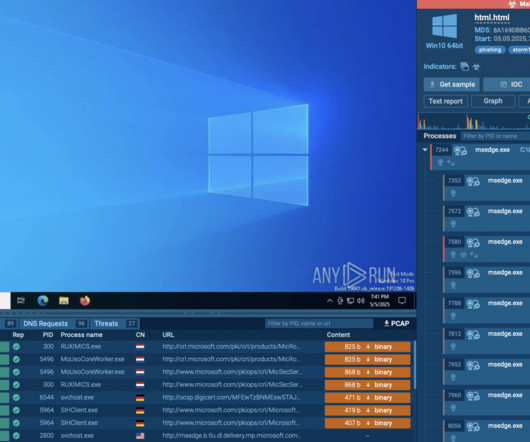Click the PID column header

48,335
